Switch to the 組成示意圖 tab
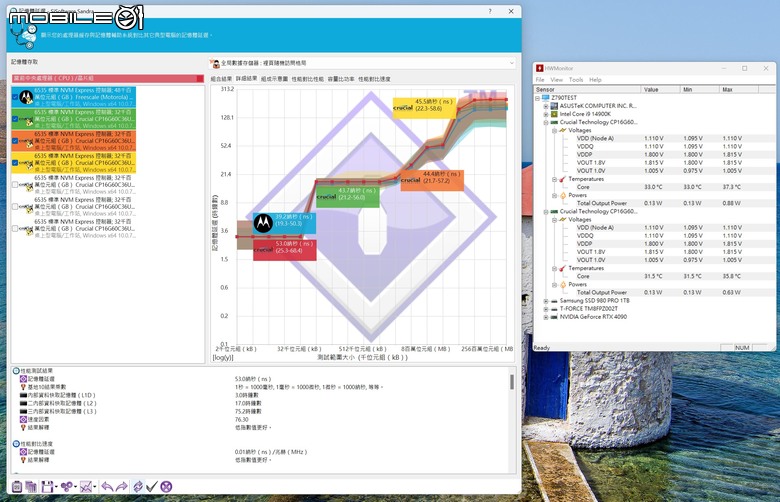Image resolution: width=780 pixels, height=502 pixels. (x=274, y=79)
